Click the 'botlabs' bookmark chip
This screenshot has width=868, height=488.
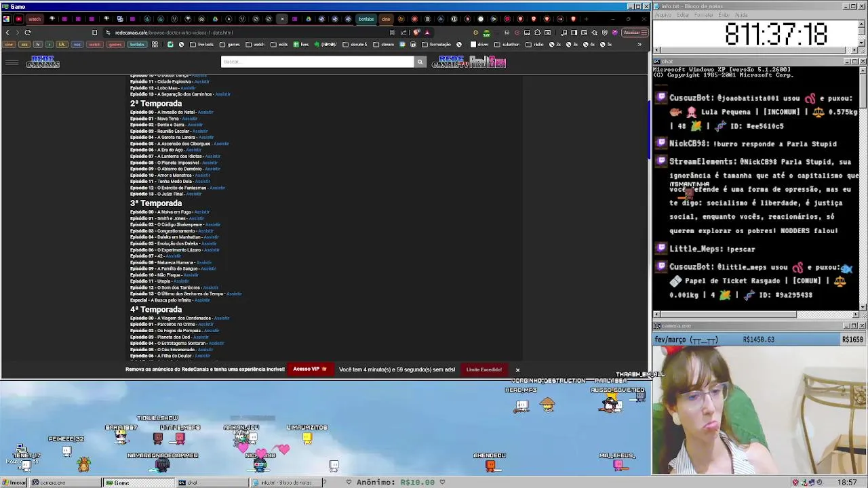[137, 45]
